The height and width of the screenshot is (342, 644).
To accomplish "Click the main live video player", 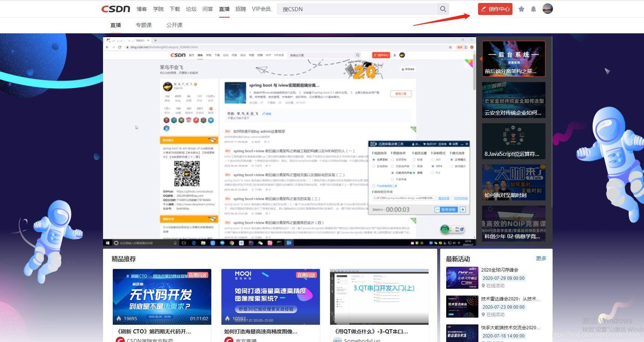I will [x=290, y=141].
